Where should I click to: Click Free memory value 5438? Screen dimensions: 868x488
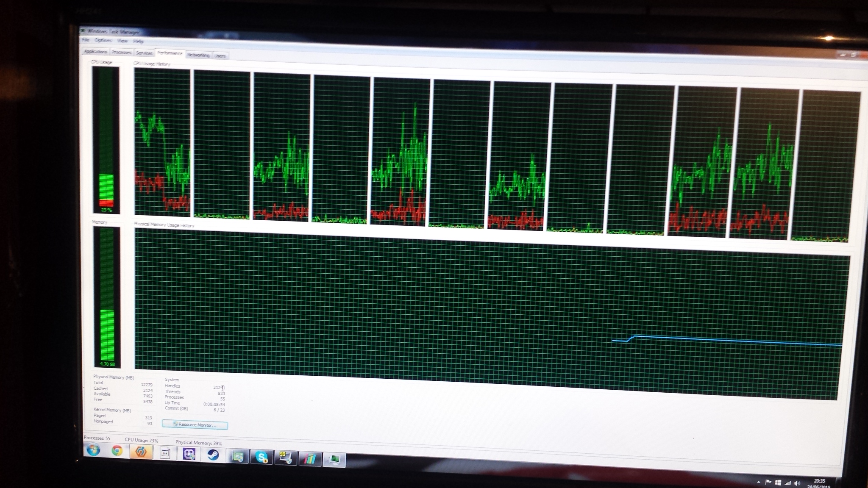(x=147, y=402)
